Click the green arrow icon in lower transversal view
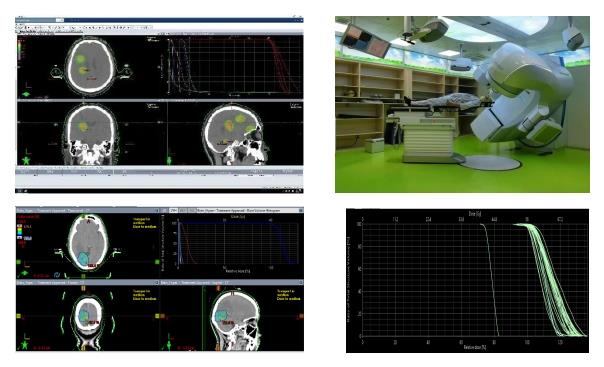604x367 pixels. tap(25, 273)
